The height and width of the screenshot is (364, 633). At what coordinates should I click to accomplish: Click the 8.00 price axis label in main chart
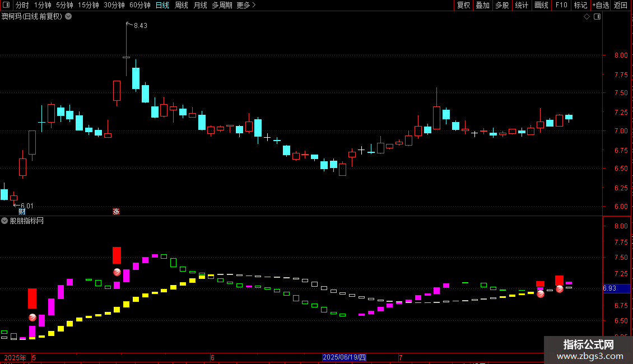tap(621, 55)
